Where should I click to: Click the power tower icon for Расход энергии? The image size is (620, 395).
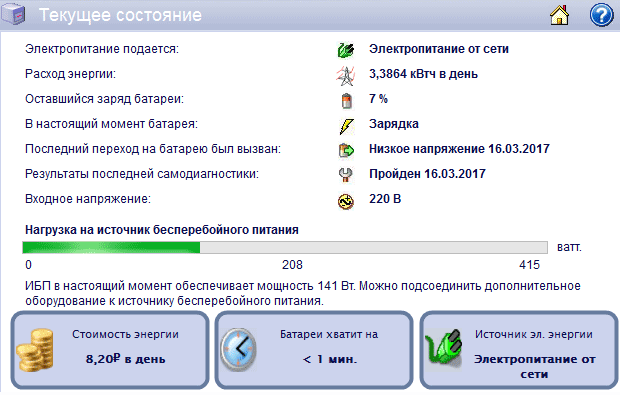(346, 76)
